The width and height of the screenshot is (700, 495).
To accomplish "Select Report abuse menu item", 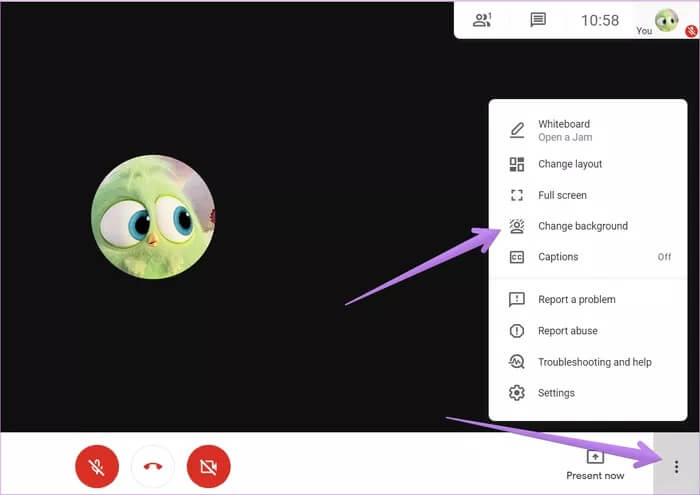I will (x=588, y=331).
